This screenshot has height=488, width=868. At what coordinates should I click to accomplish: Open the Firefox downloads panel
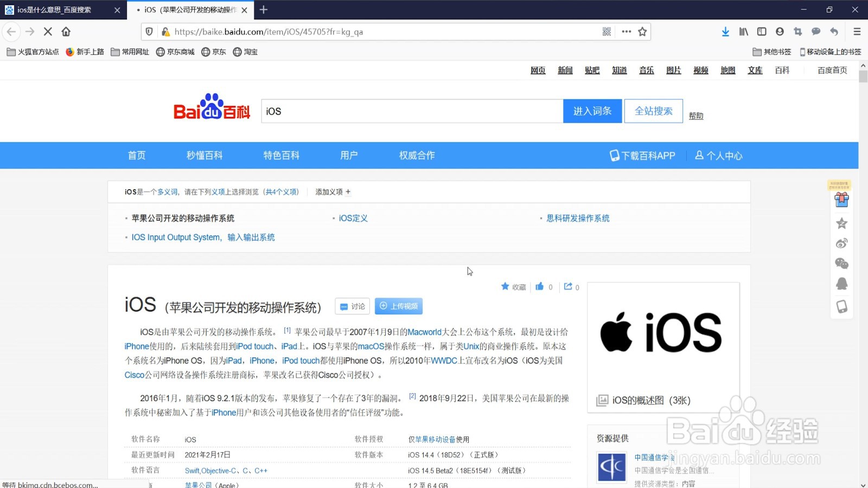coord(726,31)
